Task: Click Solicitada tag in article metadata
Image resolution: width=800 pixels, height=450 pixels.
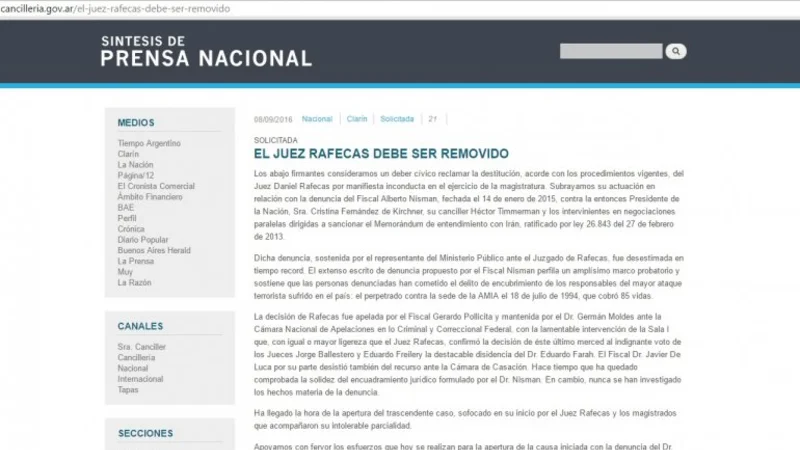Action: [x=397, y=119]
